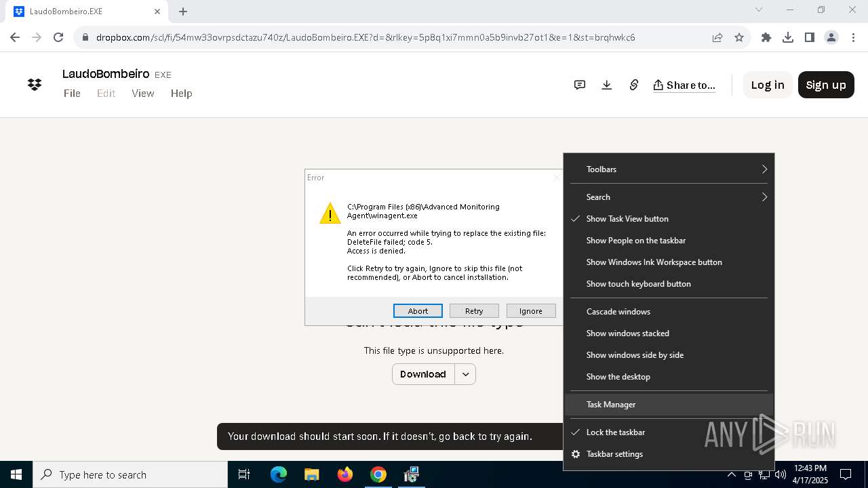Select Show the desktop
The height and width of the screenshot is (488, 868).
tap(669, 376)
